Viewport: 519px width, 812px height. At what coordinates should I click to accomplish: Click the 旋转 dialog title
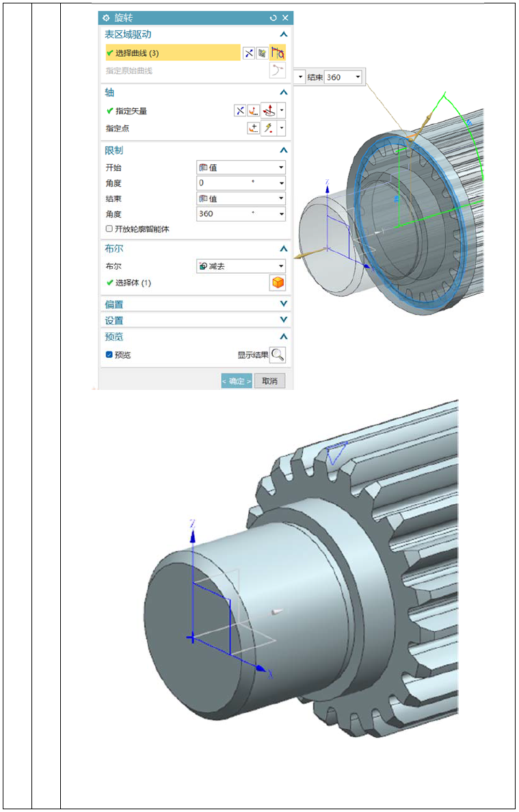[124, 18]
